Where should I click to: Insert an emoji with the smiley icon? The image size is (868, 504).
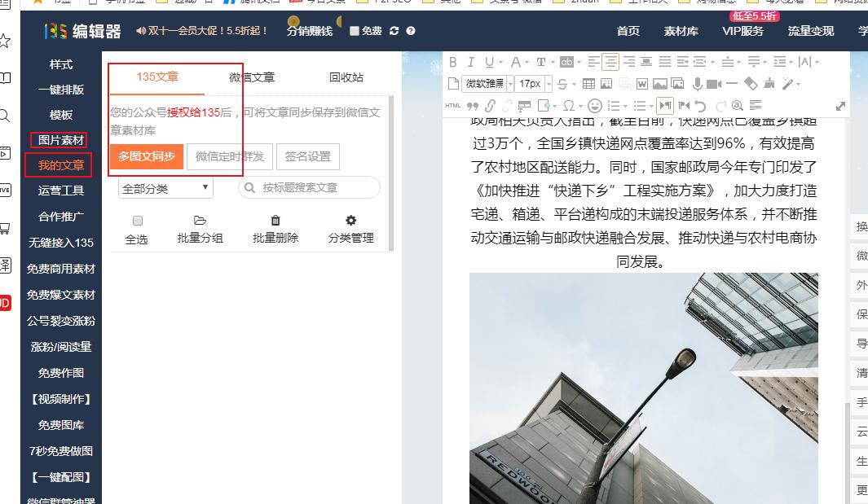click(x=596, y=104)
